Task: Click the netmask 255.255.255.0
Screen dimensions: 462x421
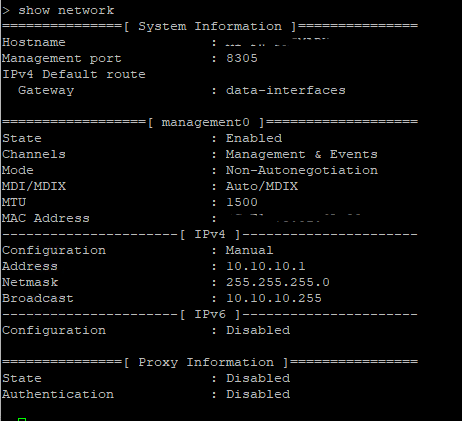Action: [x=278, y=282]
